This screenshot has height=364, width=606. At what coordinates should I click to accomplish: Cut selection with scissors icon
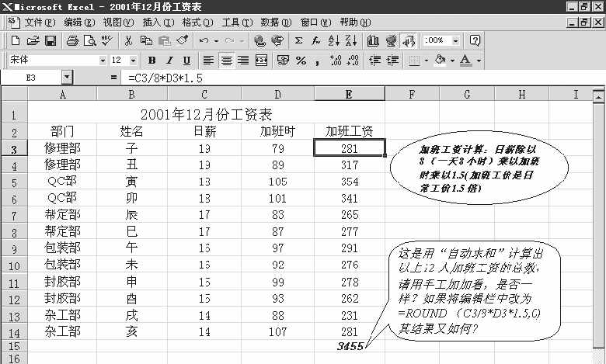click(x=128, y=40)
